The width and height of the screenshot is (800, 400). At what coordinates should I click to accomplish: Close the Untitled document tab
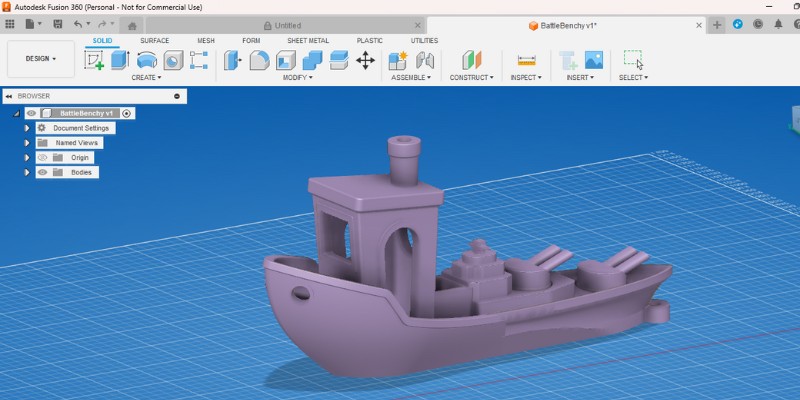pyautogui.click(x=418, y=25)
